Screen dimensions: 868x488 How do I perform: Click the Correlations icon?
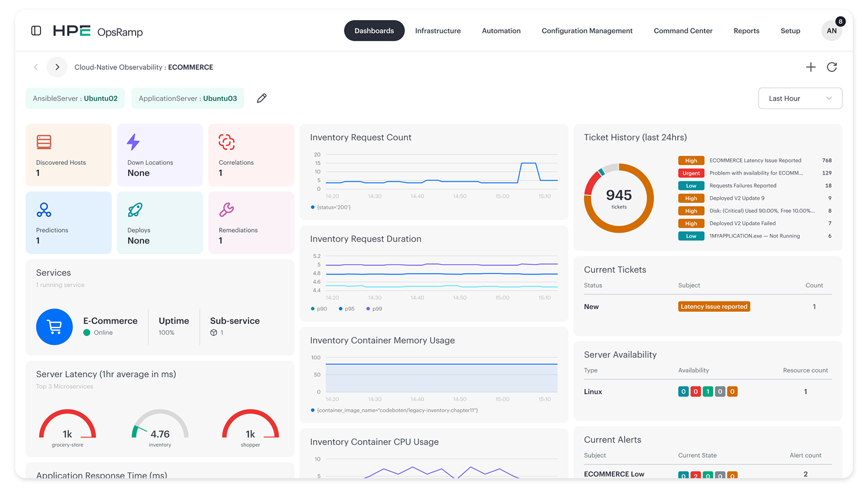click(226, 142)
